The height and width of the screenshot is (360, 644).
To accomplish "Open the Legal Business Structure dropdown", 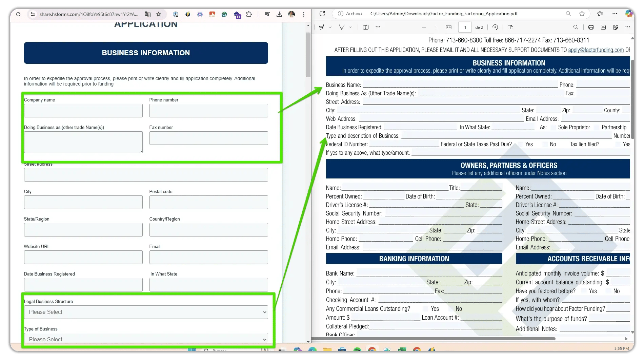I will click(146, 312).
